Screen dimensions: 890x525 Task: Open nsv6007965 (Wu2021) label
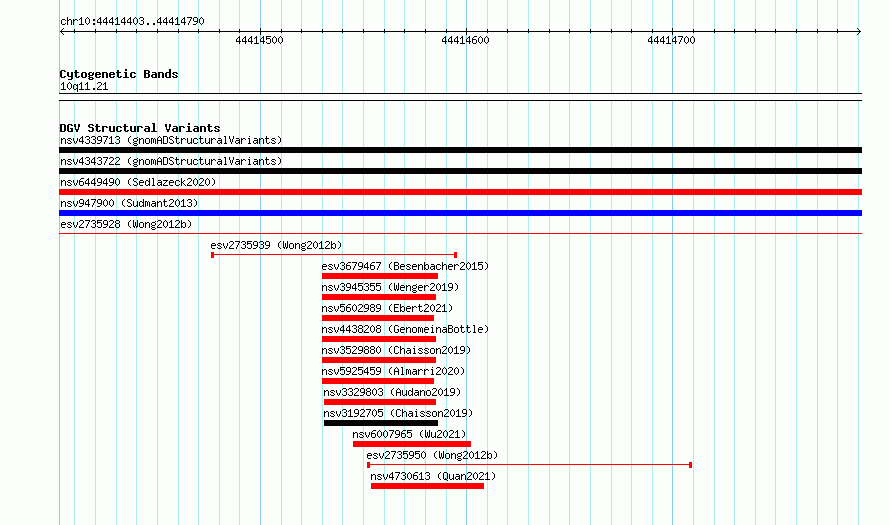click(x=409, y=434)
